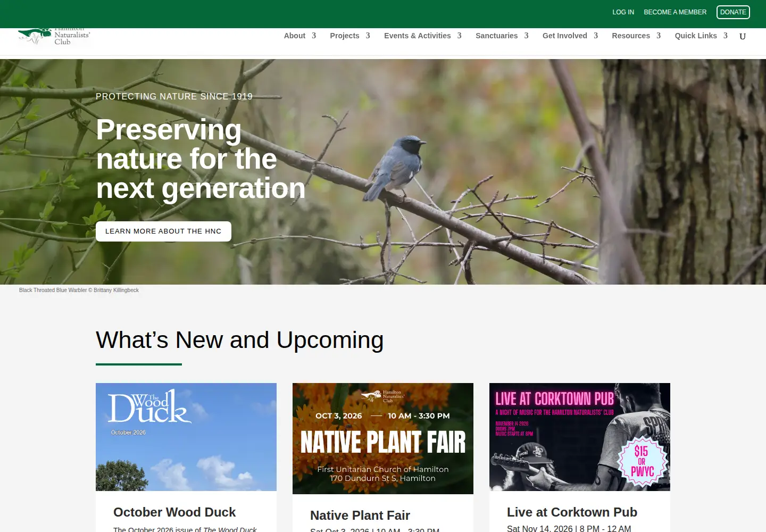Open the Wood Duck October 2026 cover image
The image size is (766, 532).
click(x=186, y=437)
